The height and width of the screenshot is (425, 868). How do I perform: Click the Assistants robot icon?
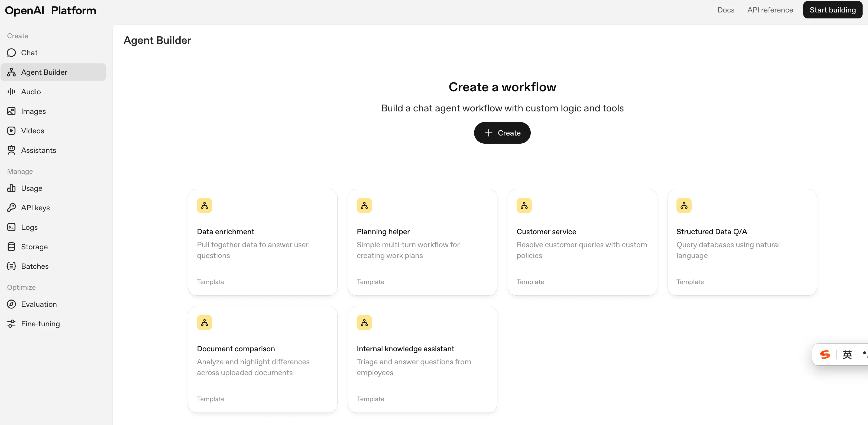click(x=11, y=150)
